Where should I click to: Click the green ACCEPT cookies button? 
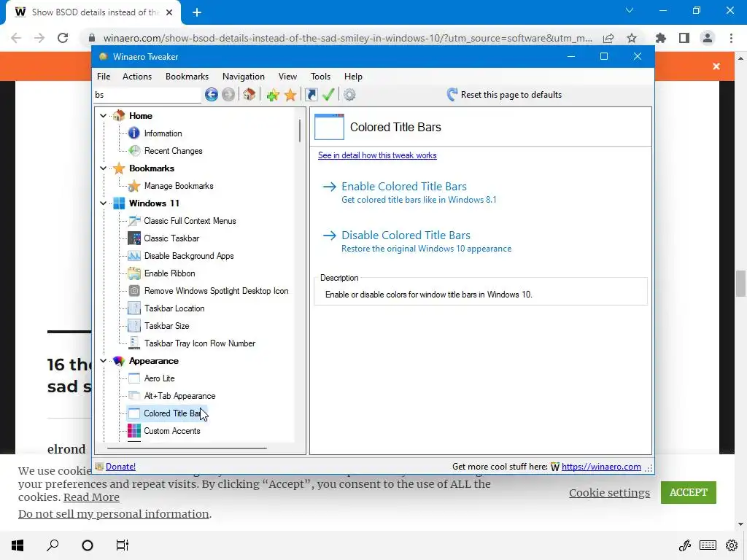point(689,492)
